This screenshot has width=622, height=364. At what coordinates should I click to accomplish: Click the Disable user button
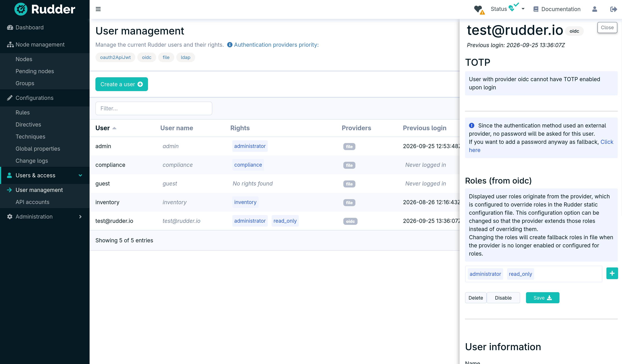[x=503, y=298]
